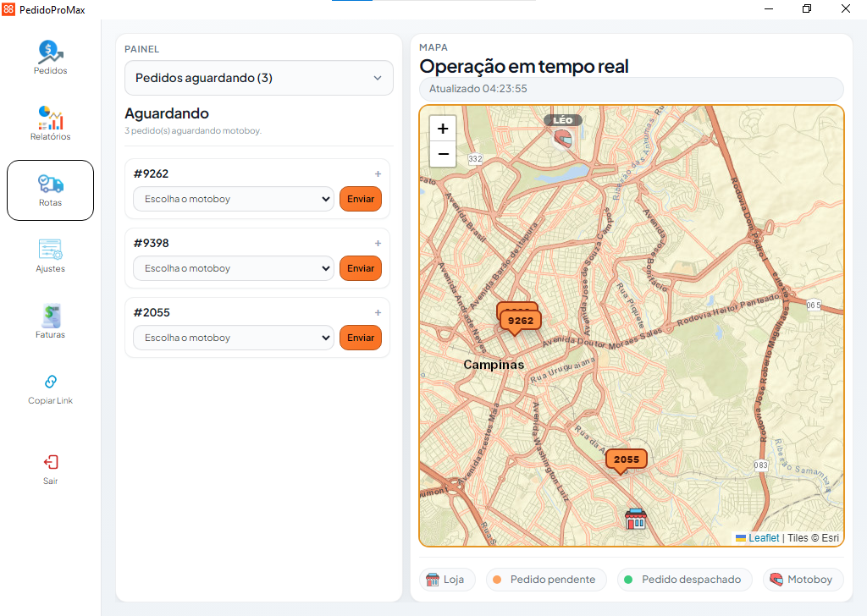Open motoboy selector for order #2055
Image resolution: width=867 pixels, height=616 pixels.
click(234, 338)
